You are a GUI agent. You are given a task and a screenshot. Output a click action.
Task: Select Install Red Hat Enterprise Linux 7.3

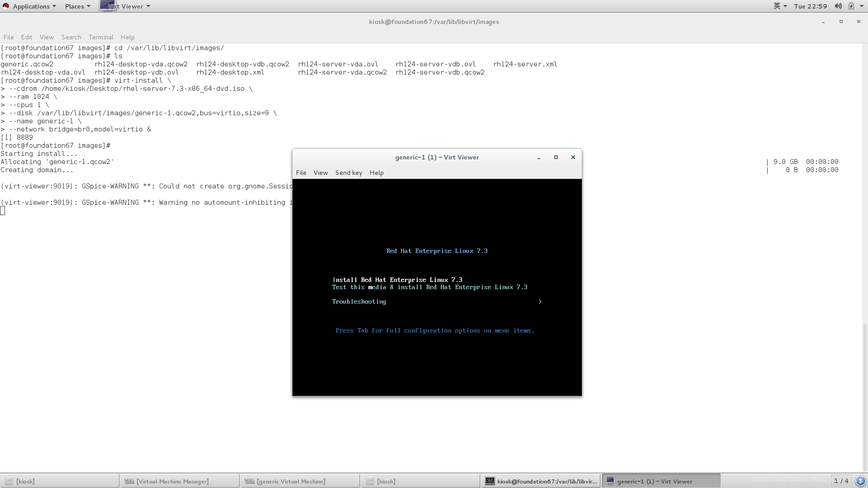[x=397, y=280]
